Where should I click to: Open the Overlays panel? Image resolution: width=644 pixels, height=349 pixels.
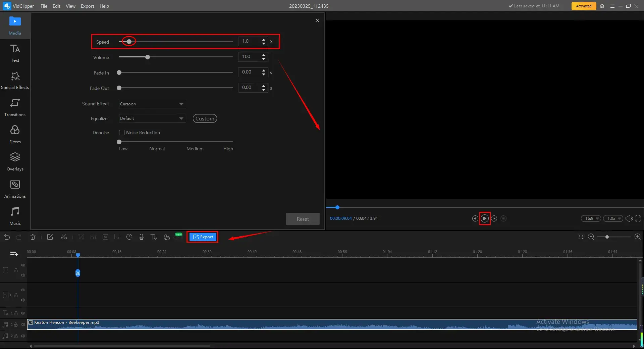[x=15, y=162]
